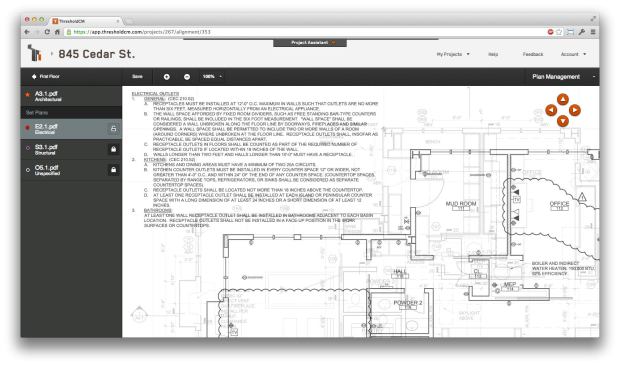Select the E2.1.pdf Electrical plan
The height and width of the screenshot is (366, 620).
click(x=71, y=129)
